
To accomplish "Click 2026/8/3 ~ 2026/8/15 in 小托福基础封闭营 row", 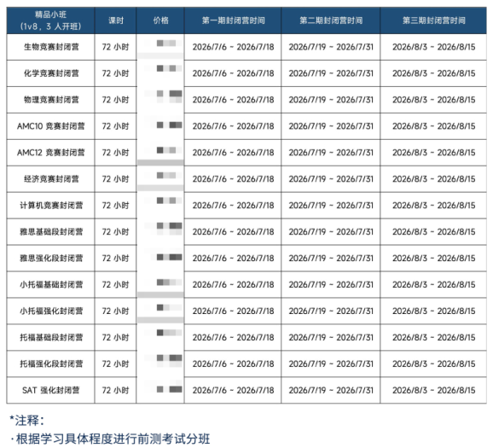I will pyautogui.click(x=433, y=285).
